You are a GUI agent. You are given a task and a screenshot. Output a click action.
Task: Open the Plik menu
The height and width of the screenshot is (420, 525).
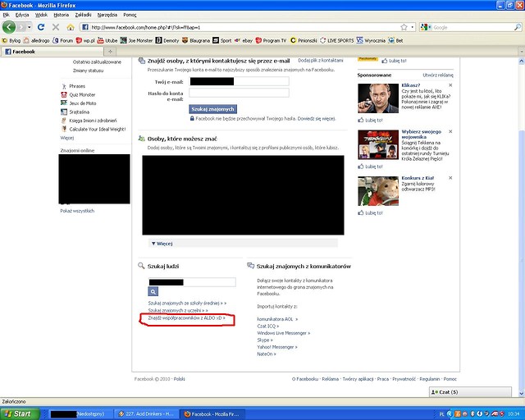click(6, 15)
